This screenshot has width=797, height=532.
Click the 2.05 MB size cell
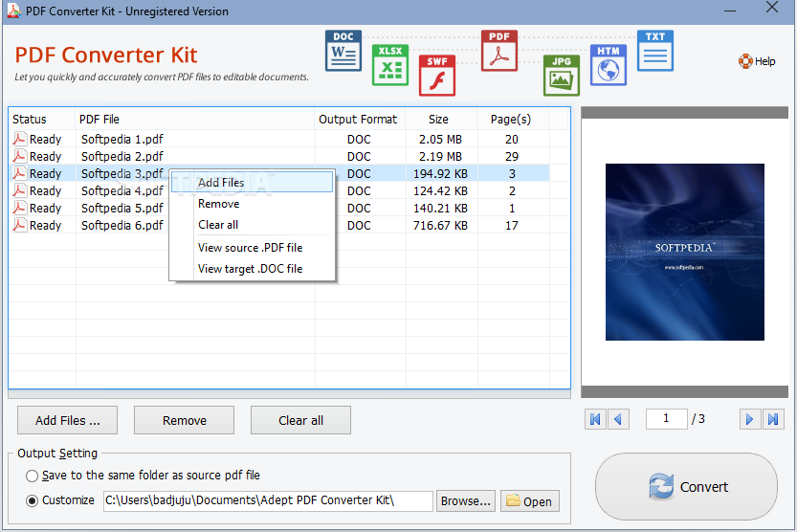point(440,140)
